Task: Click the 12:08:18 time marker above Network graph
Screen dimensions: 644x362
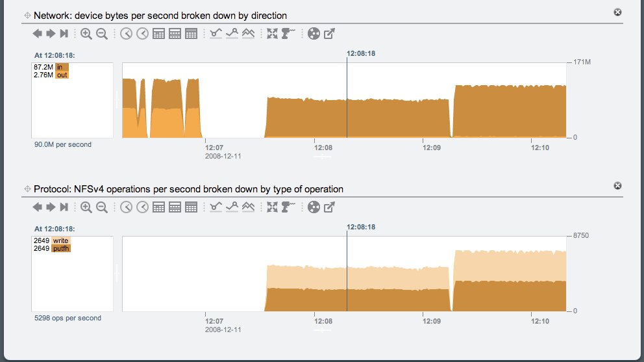Action: pos(361,53)
